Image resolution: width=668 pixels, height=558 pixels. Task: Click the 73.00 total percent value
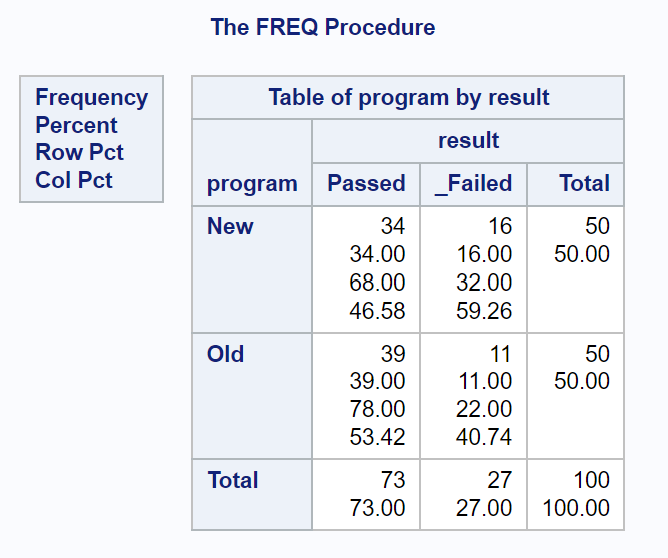[377, 509]
